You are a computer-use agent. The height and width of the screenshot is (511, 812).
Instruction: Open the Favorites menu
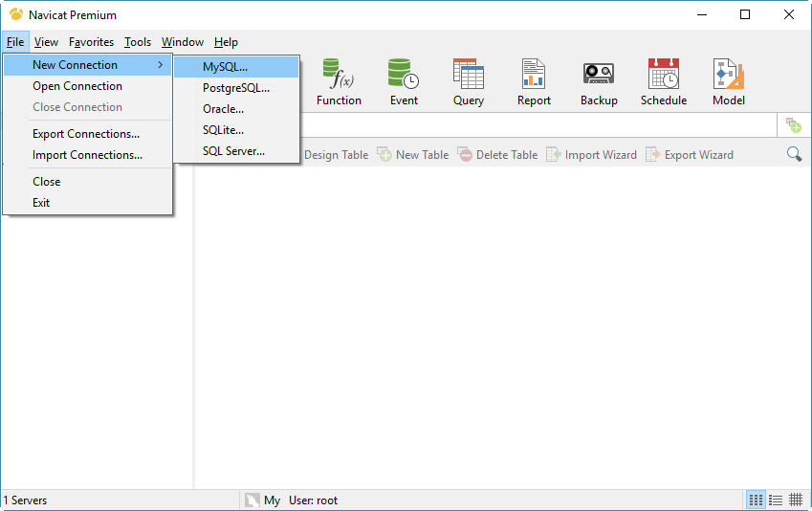pyautogui.click(x=91, y=42)
